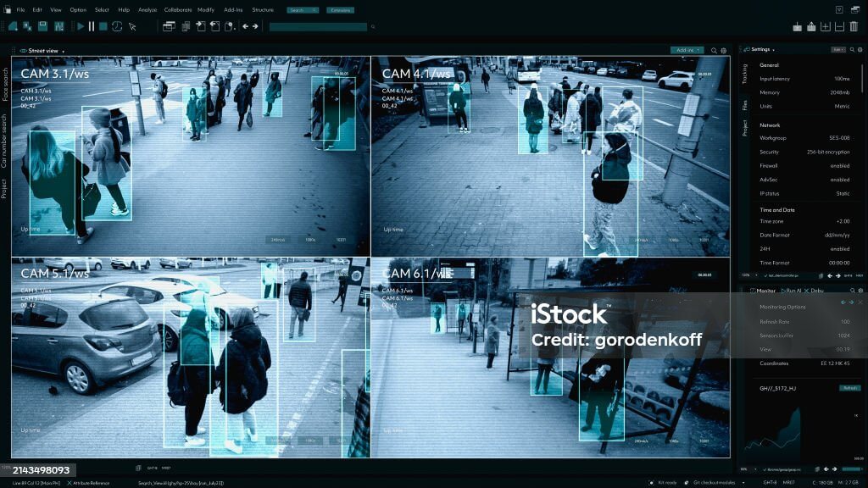This screenshot has height=488, width=868.
Task: Expand the Street view dropdown
Action: [63, 51]
